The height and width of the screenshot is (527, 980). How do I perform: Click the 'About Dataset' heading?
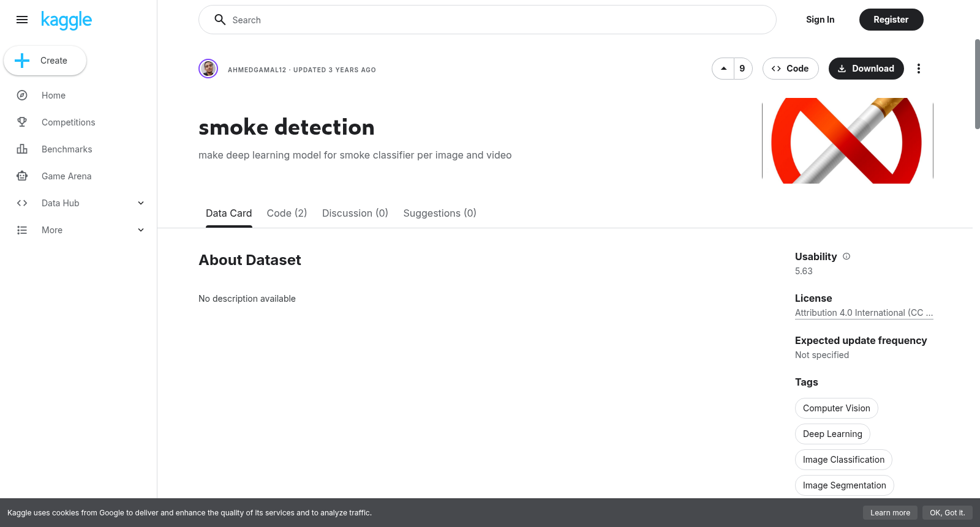250,260
